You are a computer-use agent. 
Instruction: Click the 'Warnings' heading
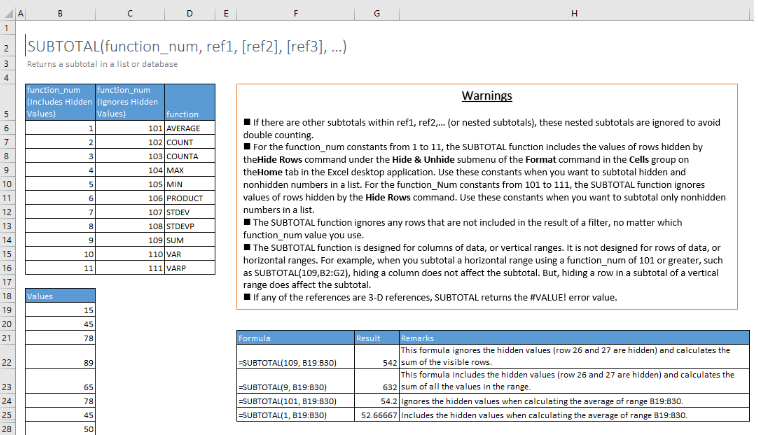[487, 96]
